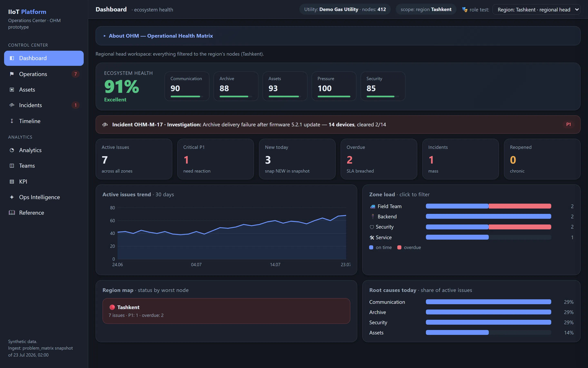Click the Dashboard sidebar icon
588x368 pixels.
(12, 58)
